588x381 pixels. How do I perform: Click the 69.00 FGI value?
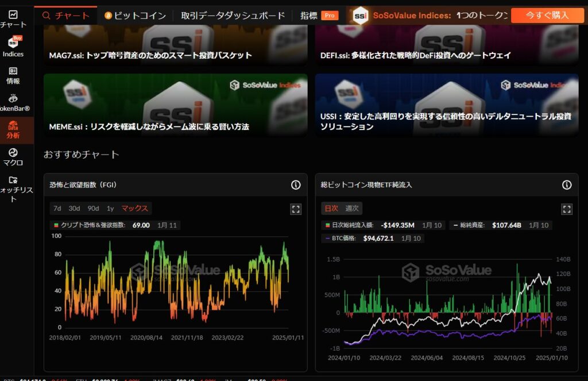point(141,225)
